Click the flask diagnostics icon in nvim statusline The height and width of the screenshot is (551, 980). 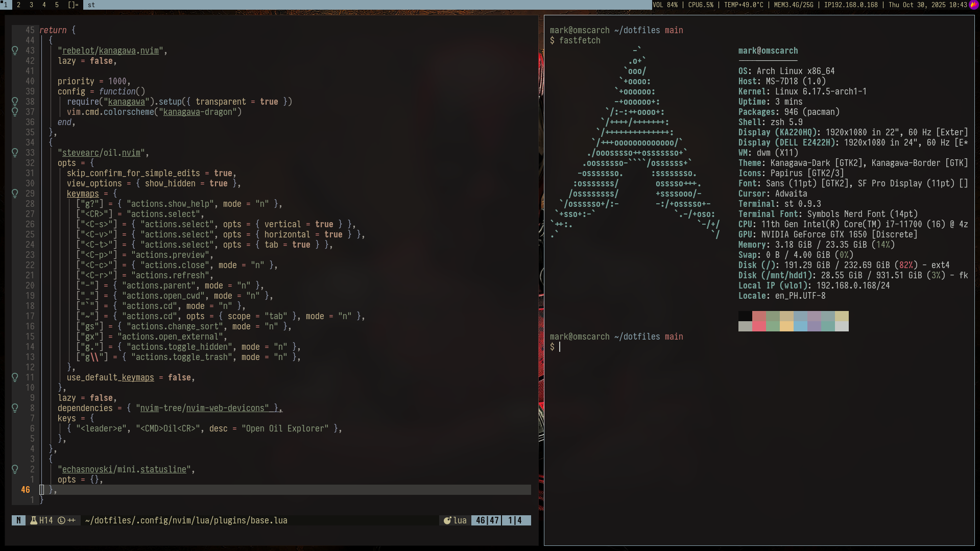point(34,520)
